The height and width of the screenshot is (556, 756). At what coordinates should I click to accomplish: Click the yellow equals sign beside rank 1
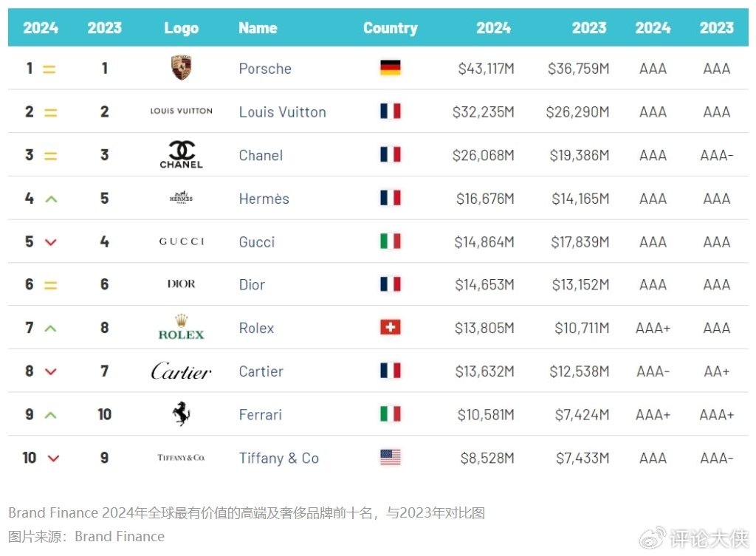click(x=49, y=69)
